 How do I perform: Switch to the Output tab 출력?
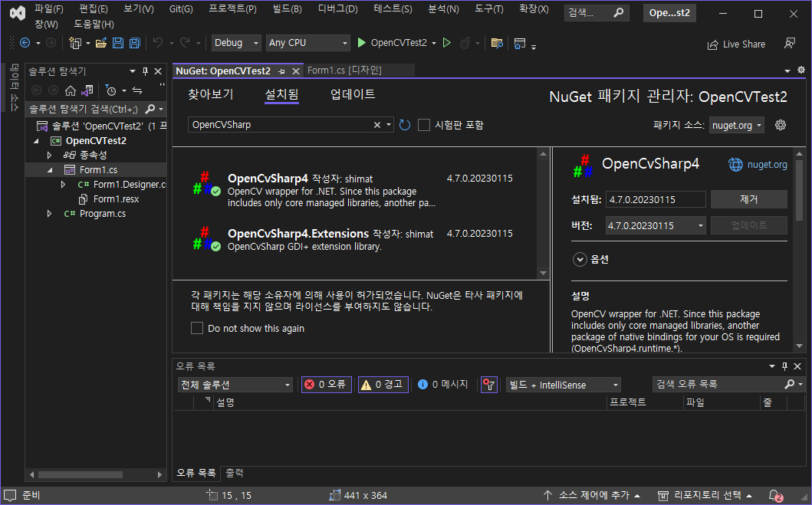click(x=235, y=473)
